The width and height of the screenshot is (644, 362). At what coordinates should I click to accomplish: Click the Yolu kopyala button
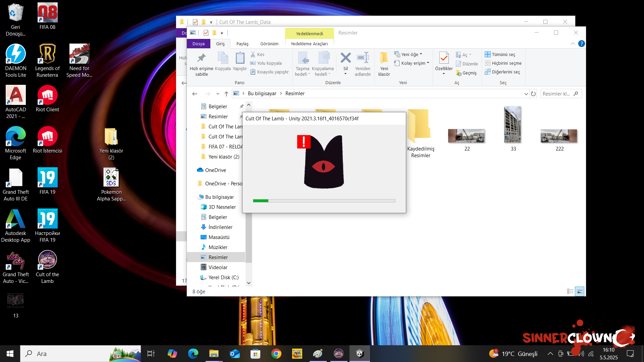point(269,63)
